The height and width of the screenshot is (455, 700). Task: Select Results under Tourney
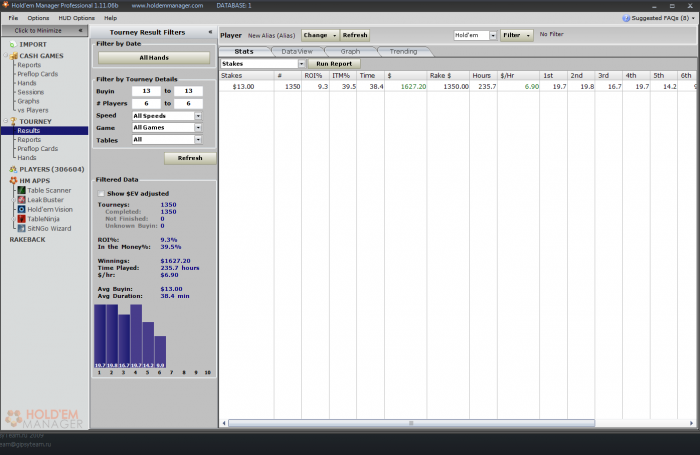coord(29,130)
